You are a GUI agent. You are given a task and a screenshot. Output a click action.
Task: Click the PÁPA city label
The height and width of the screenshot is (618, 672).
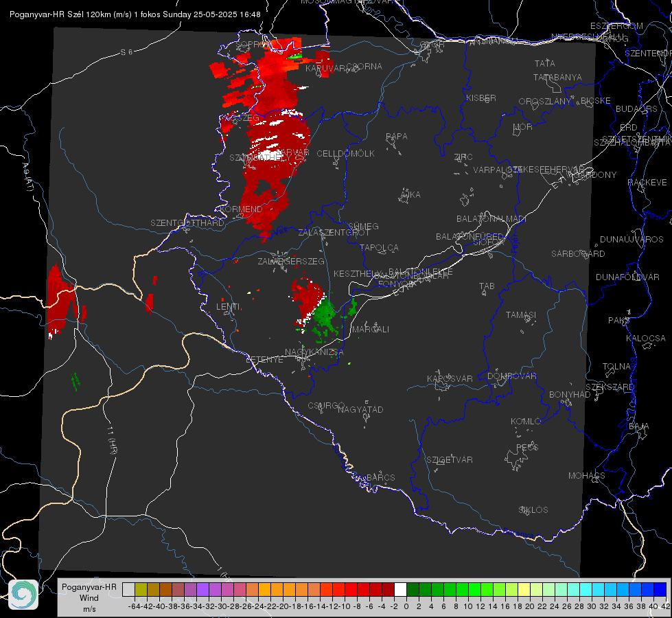[x=397, y=137]
